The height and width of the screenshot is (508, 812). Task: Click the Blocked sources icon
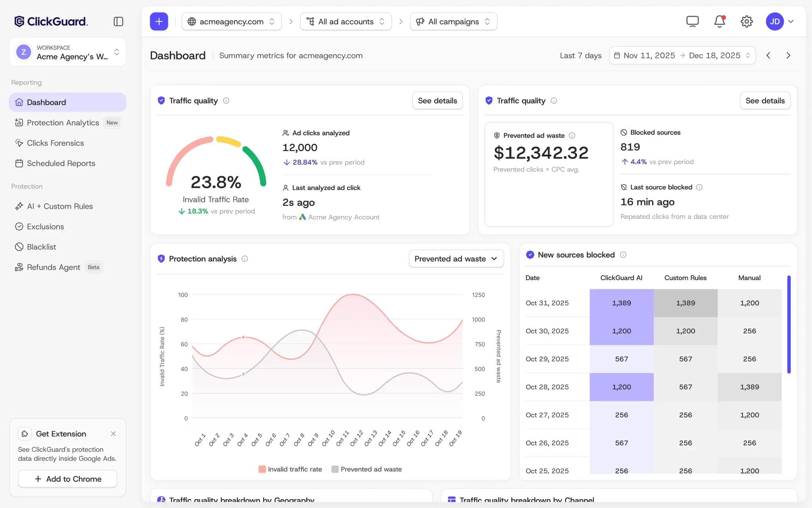(x=624, y=133)
